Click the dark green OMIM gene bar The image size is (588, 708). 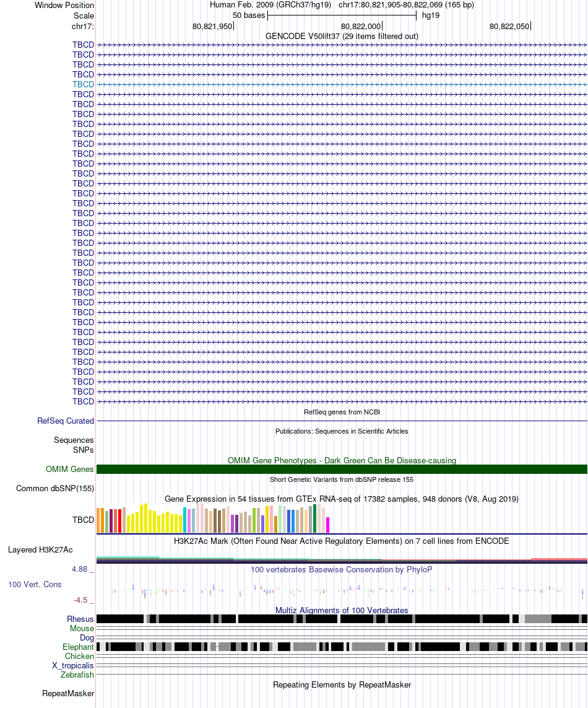(342, 469)
